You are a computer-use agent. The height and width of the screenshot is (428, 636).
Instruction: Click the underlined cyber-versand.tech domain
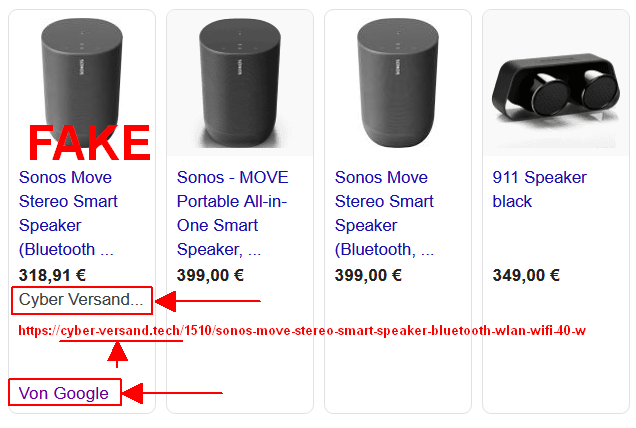tap(121, 331)
